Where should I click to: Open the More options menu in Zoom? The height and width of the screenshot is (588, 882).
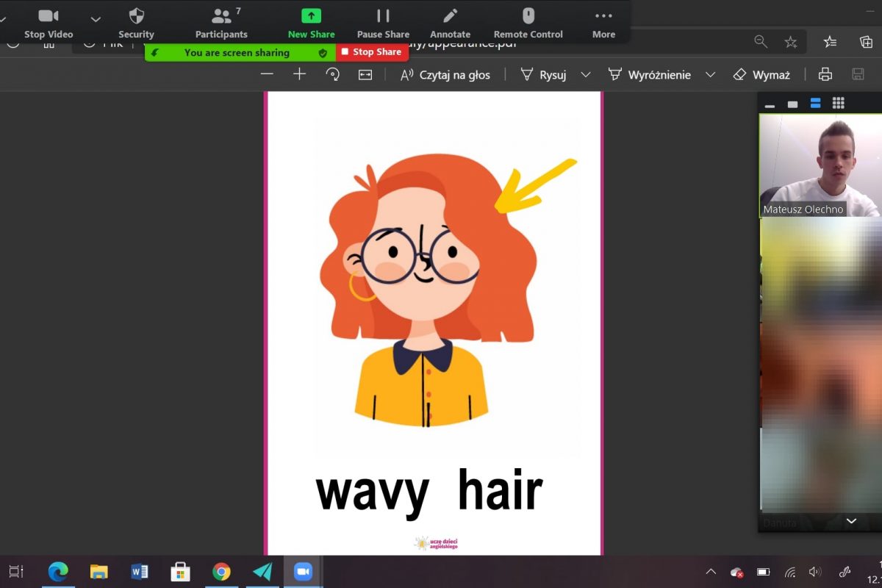603,24
